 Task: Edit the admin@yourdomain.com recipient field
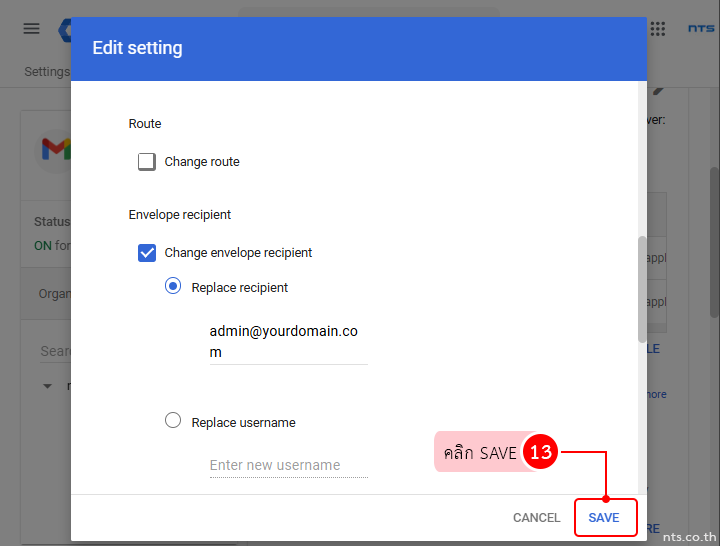pyautogui.click(x=288, y=342)
